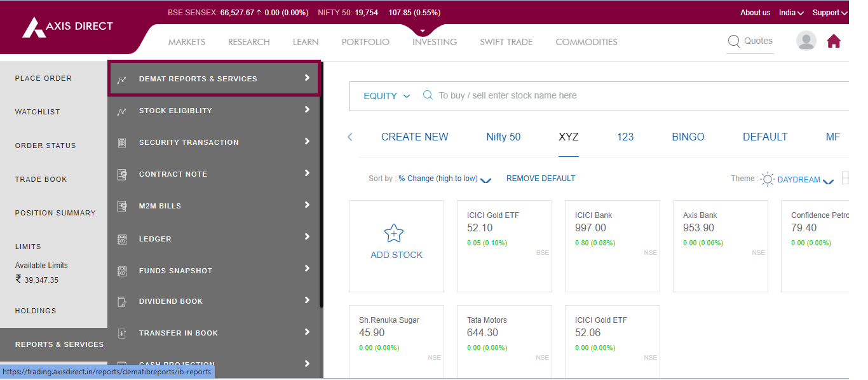This screenshot has height=380, width=868.
Task: Click the Security Transaction document icon
Action: click(122, 143)
